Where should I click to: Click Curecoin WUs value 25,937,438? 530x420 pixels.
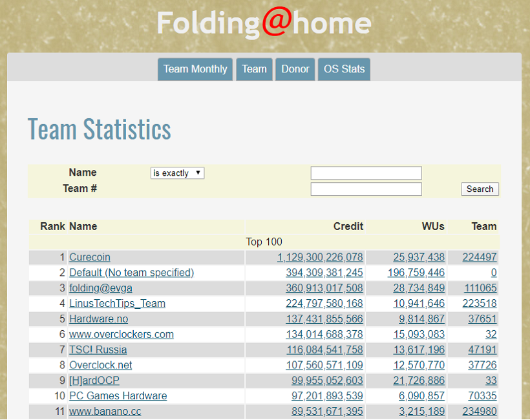(x=419, y=257)
